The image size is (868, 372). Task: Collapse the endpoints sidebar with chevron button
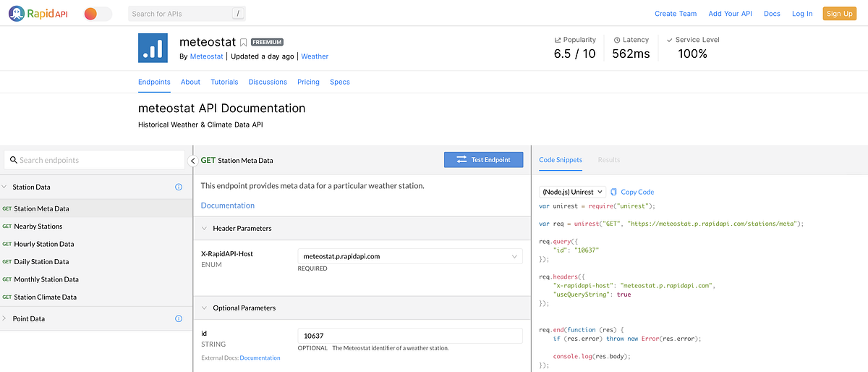193,161
